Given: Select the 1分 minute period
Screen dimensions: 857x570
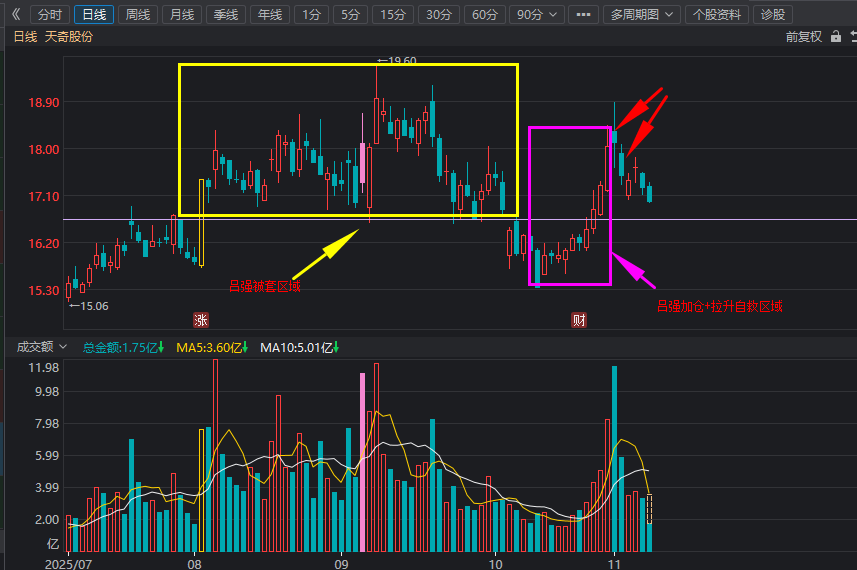Looking at the screenshot, I should click(x=312, y=14).
